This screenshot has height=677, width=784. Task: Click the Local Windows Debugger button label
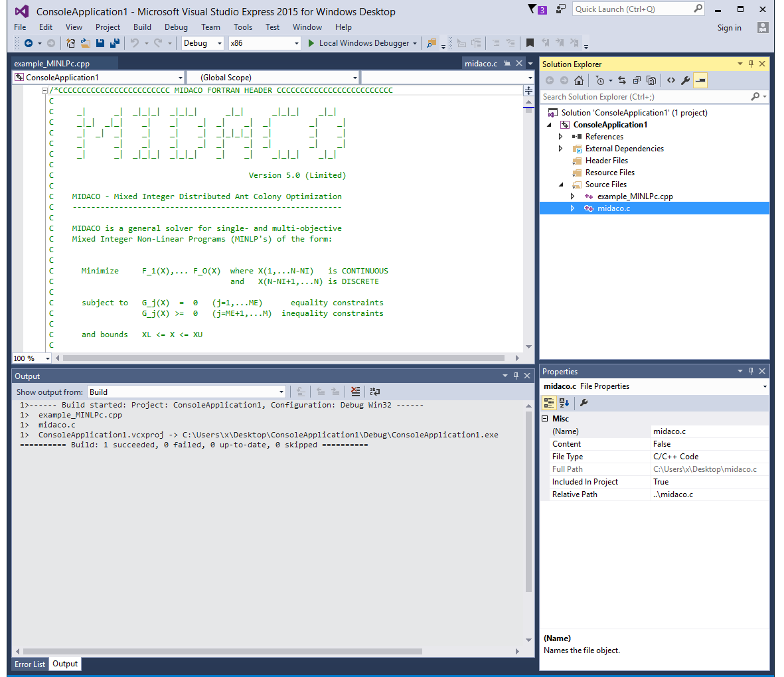pos(364,43)
